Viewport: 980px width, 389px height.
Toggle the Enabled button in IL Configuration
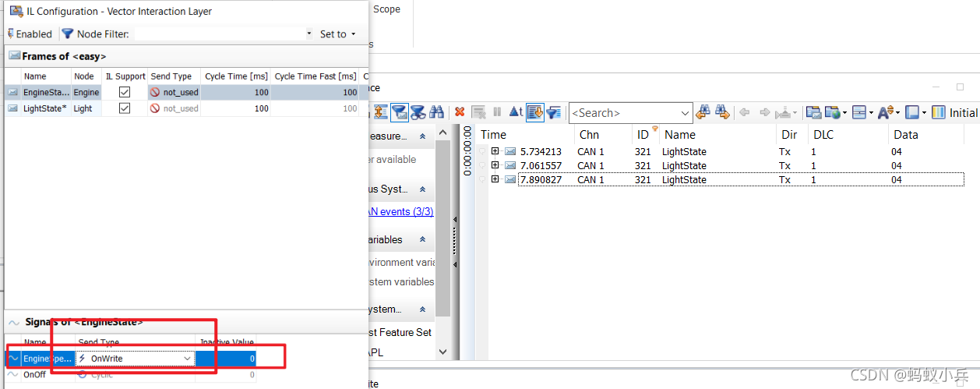click(x=30, y=34)
